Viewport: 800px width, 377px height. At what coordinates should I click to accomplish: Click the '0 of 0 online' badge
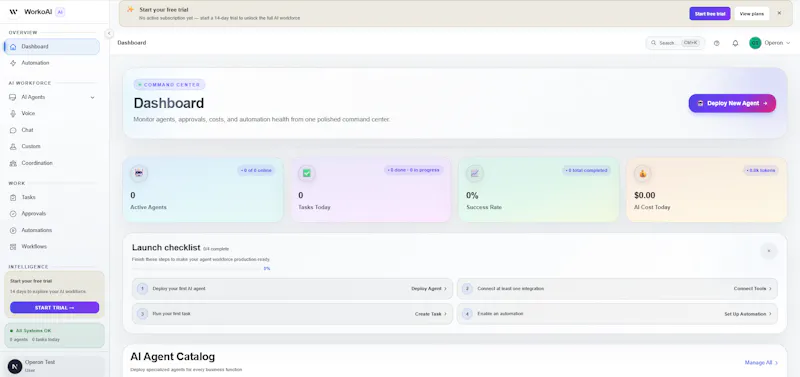(x=256, y=170)
